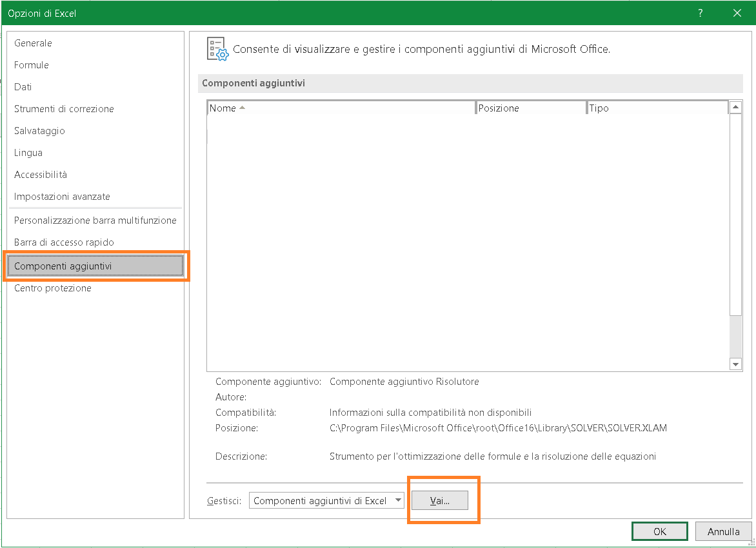Cancel with the Annulla button
This screenshot has height=548, width=756.
723,531
